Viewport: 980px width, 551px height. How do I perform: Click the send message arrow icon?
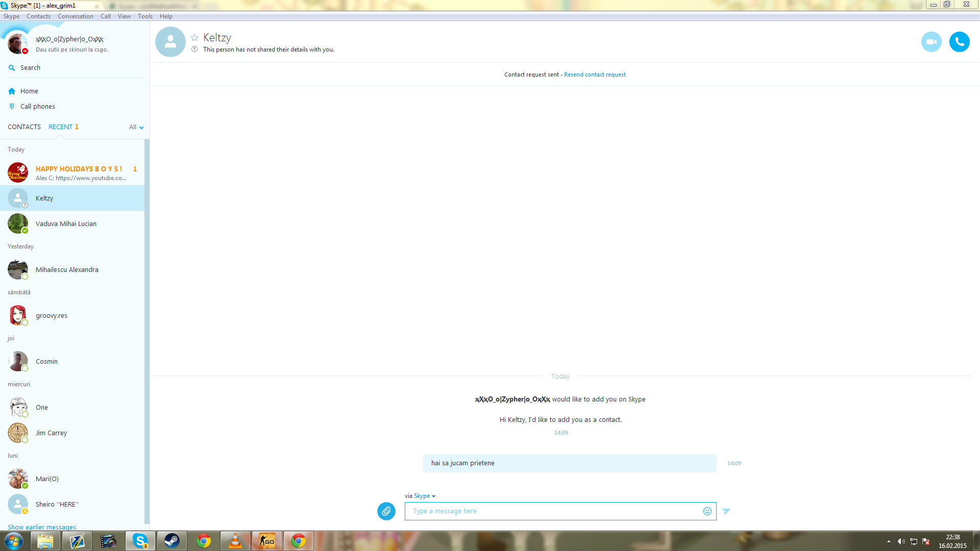tap(726, 511)
